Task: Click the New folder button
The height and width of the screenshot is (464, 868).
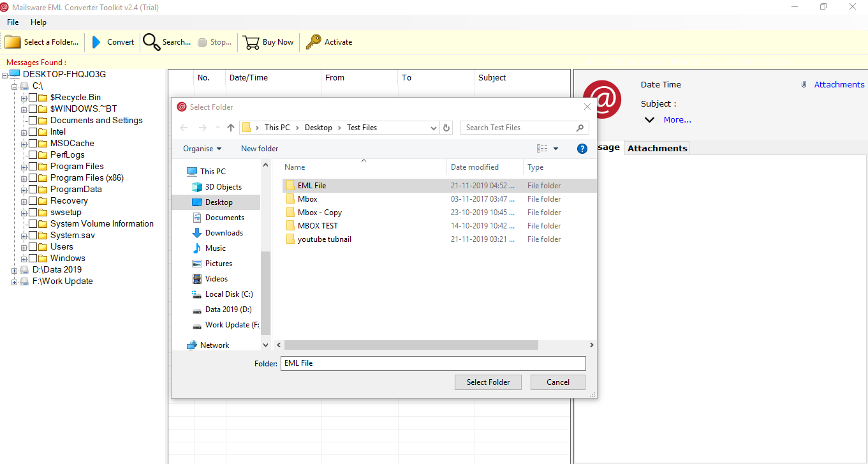Action: [x=260, y=149]
